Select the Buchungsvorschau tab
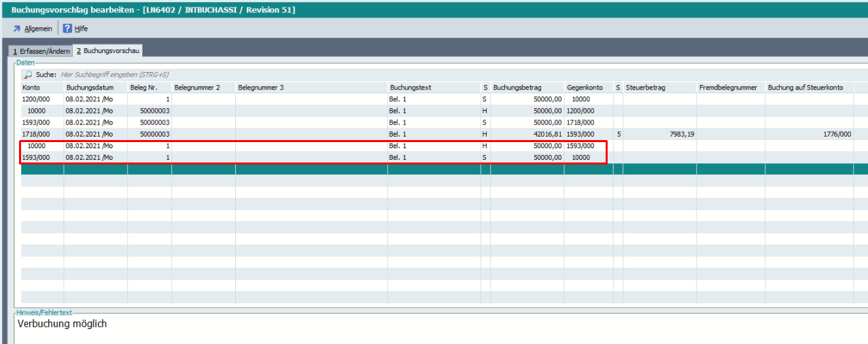The image size is (868, 344). [x=107, y=51]
